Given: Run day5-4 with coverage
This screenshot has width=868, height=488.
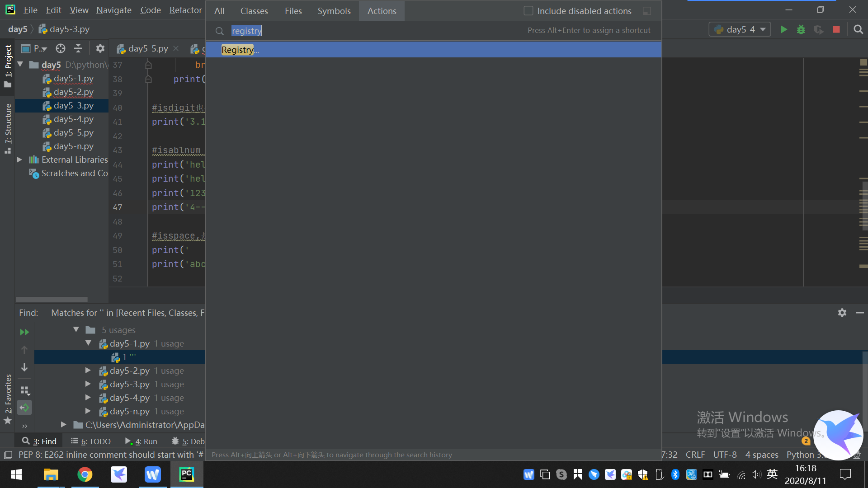Looking at the screenshot, I should [x=818, y=29].
